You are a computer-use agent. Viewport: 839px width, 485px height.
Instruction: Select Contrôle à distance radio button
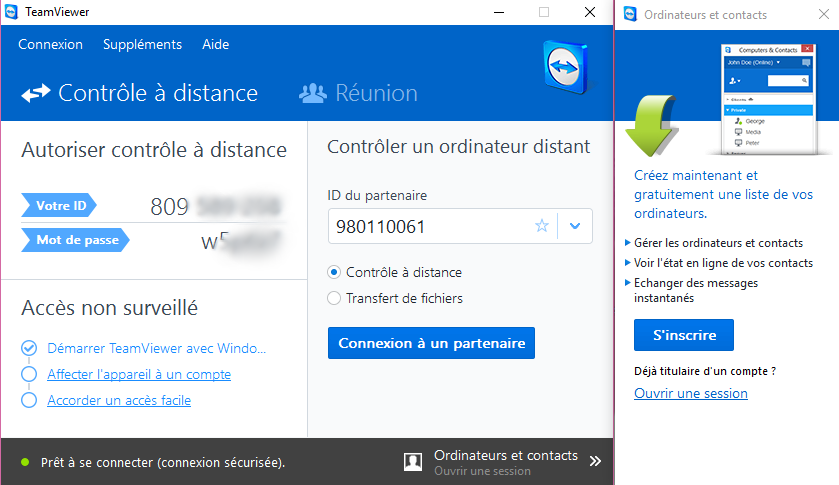334,272
